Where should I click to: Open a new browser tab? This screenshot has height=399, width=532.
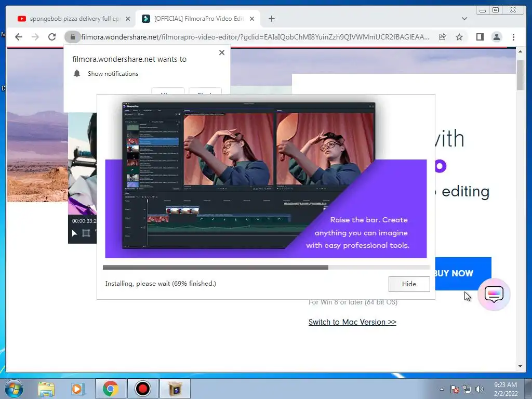[x=271, y=19]
